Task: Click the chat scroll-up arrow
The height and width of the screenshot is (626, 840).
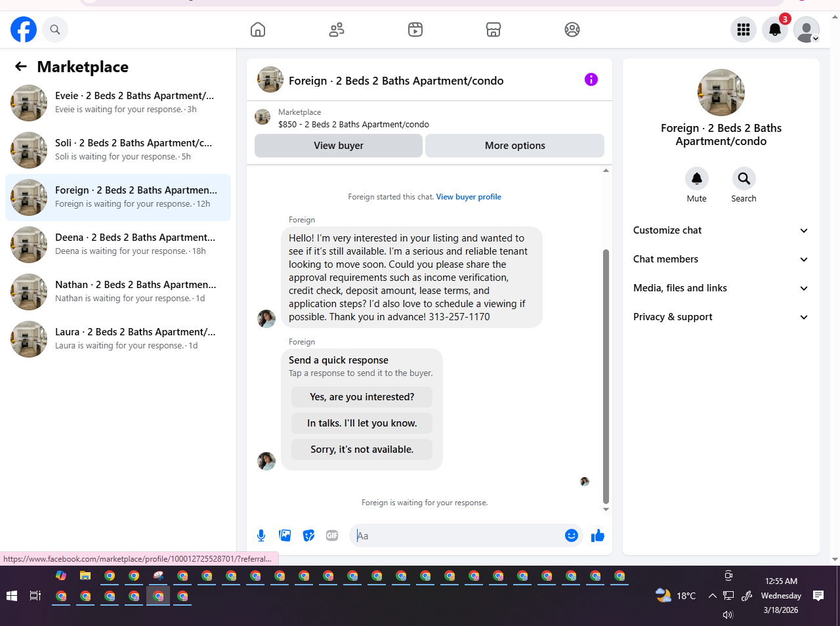Action: 606,171
